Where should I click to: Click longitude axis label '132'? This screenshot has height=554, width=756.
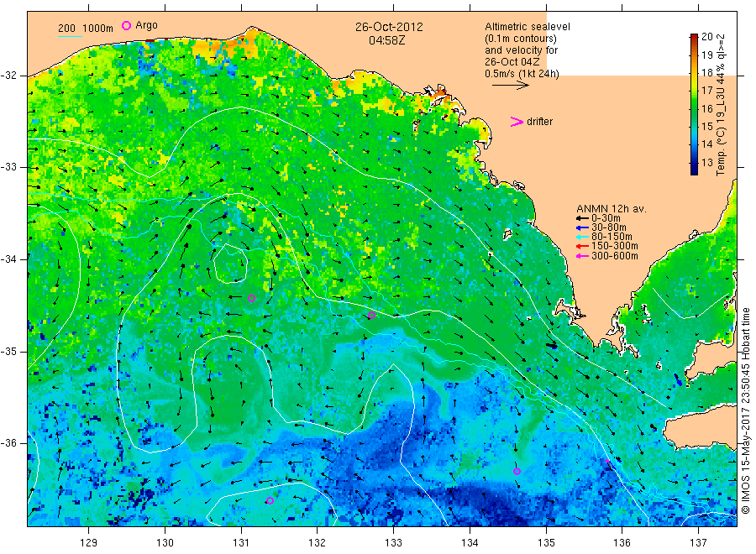pos(318,543)
